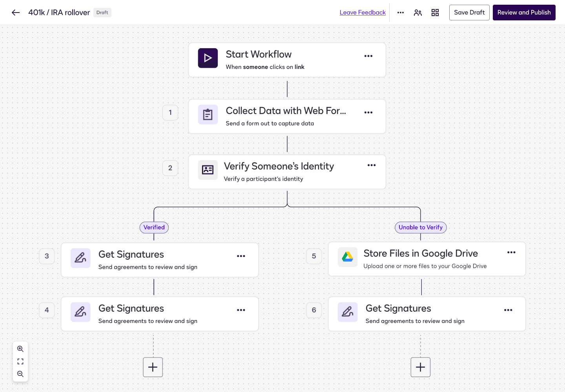Click the Leave Feedback link
The image size is (565, 392).
pos(363,13)
